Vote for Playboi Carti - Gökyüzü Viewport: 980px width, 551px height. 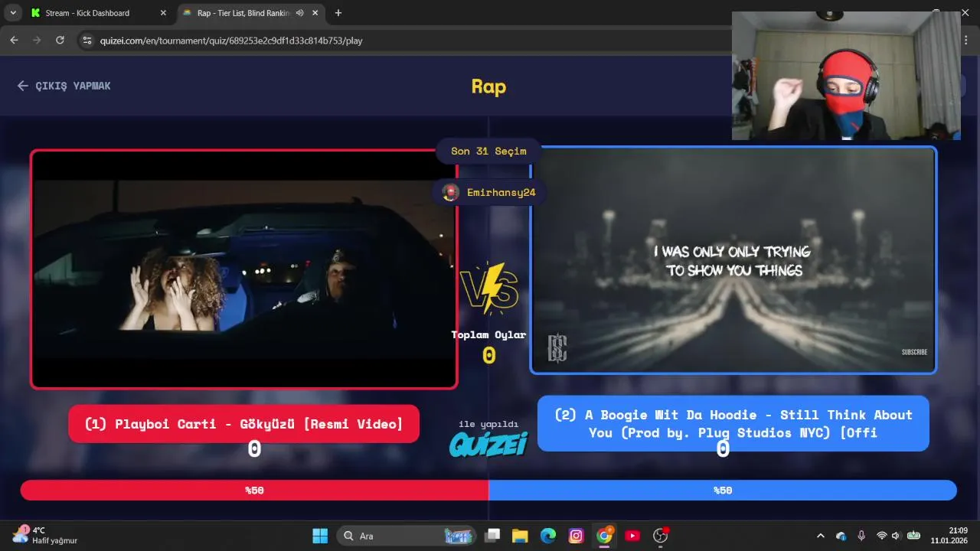coord(243,424)
